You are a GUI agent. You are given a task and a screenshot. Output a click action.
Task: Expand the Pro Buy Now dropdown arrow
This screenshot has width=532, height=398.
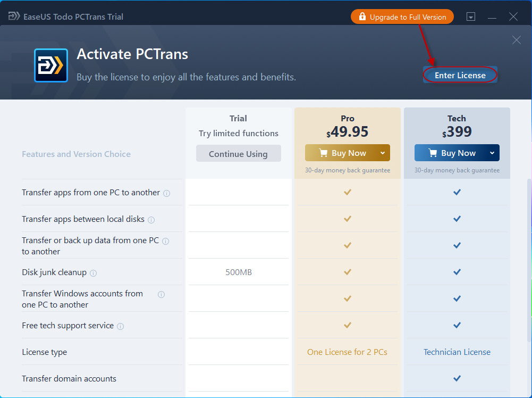coord(383,153)
